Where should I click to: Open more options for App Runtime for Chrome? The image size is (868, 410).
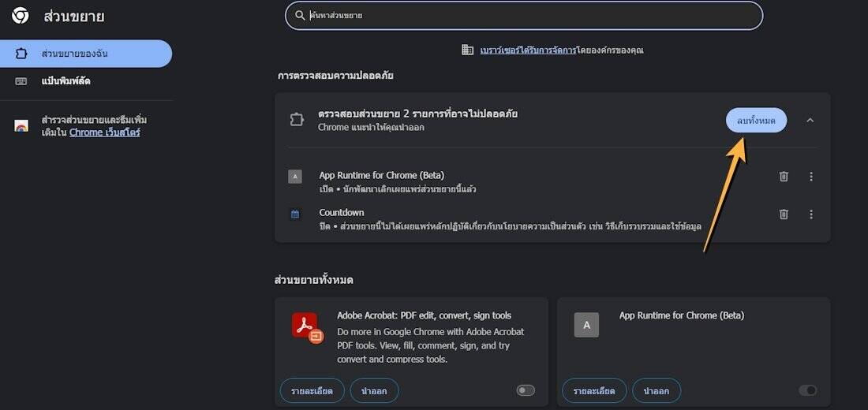tap(811, 177)
